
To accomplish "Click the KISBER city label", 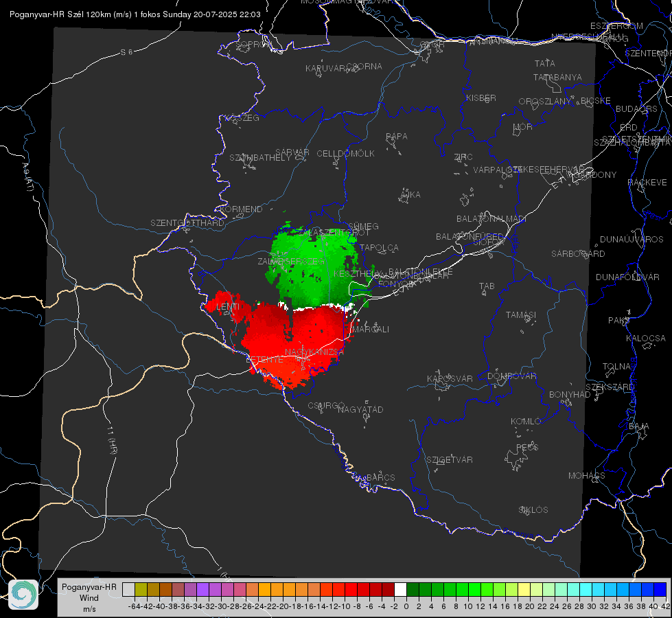I will tap(481, 98).
